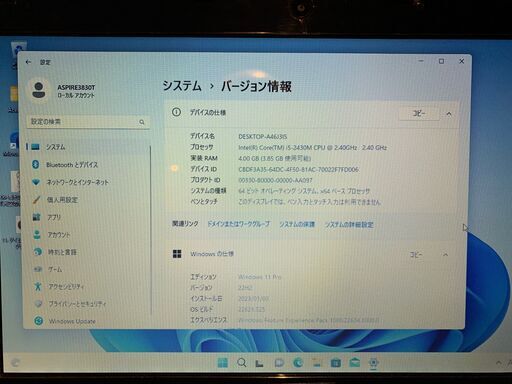Open File Explorer from taskbar
This screenshot has width=512, height=384.
click(317, 363)
